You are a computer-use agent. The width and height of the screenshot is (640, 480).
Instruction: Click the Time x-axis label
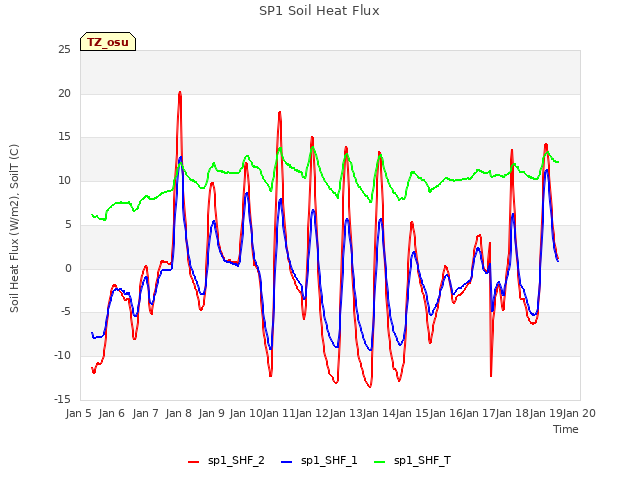(565, 429)
